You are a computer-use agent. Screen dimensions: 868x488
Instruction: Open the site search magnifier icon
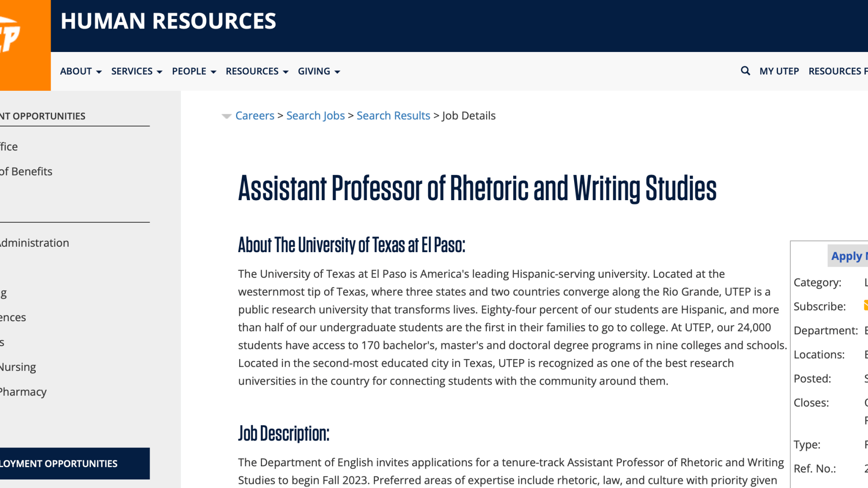pyautogui.click(x=745, y=71)
